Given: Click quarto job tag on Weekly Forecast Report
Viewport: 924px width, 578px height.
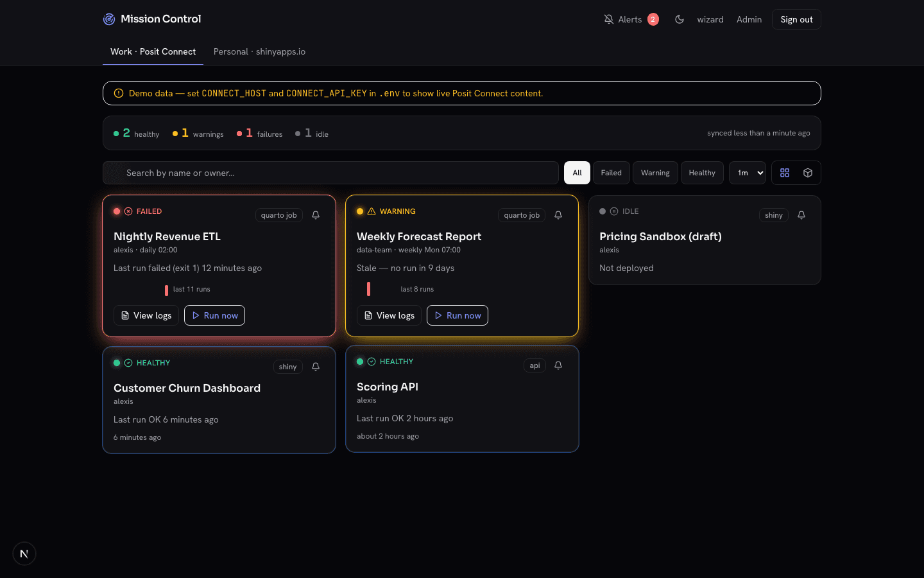Looking at the screenshot, I should 522,215.
